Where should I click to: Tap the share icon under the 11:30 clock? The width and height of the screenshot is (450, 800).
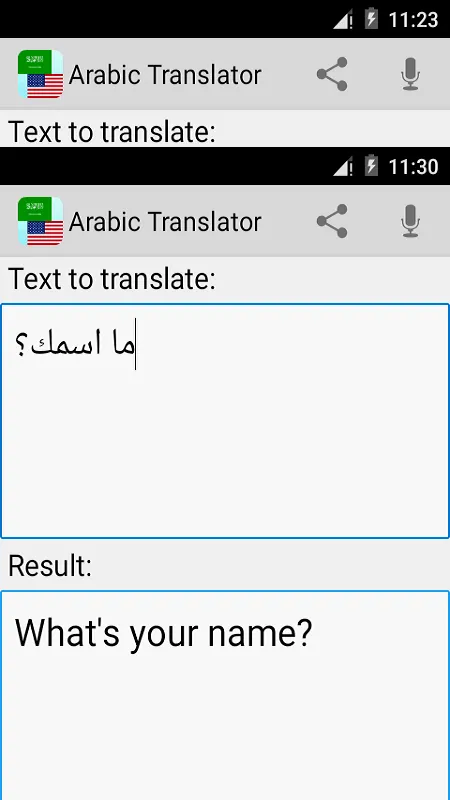point(332,221)
